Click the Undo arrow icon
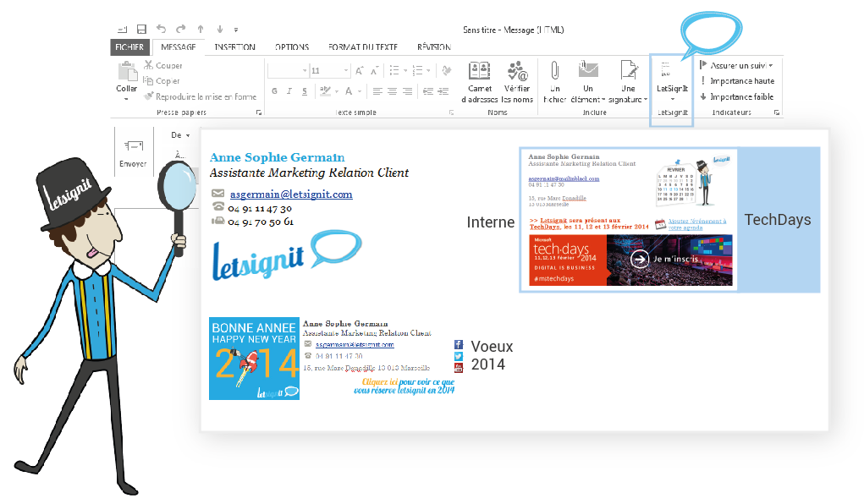The width and height of the screenshot is (864, 504). tap(161, 30)
